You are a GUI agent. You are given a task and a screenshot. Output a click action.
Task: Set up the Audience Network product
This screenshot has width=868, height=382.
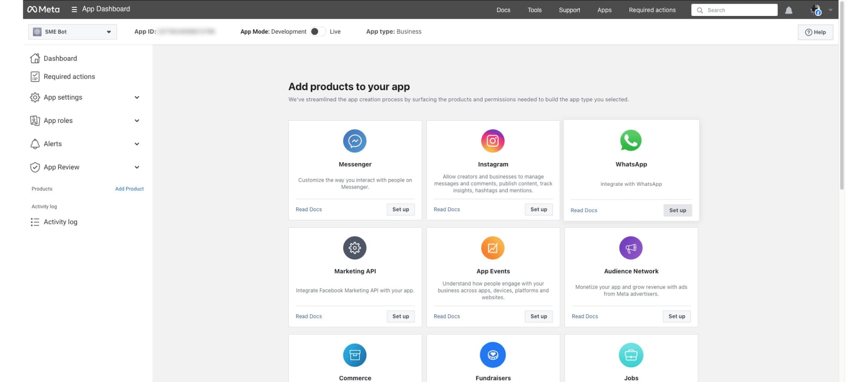click(x=677, y=316)
